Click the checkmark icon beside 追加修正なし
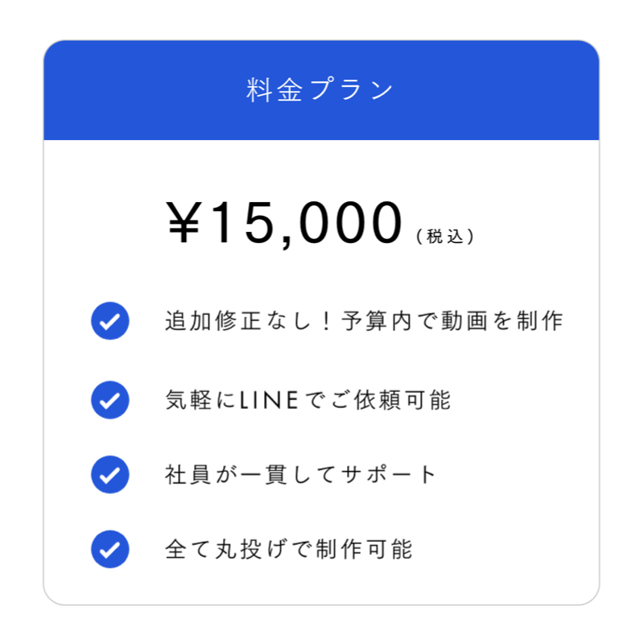Viewport: 644px width, 644px height. click(x=110, y=321)
